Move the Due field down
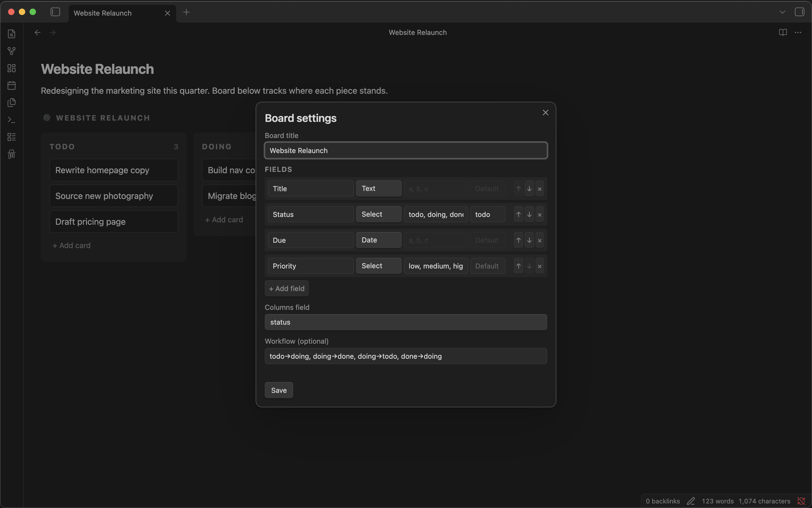The image size is (812, 508). [529, 240]
